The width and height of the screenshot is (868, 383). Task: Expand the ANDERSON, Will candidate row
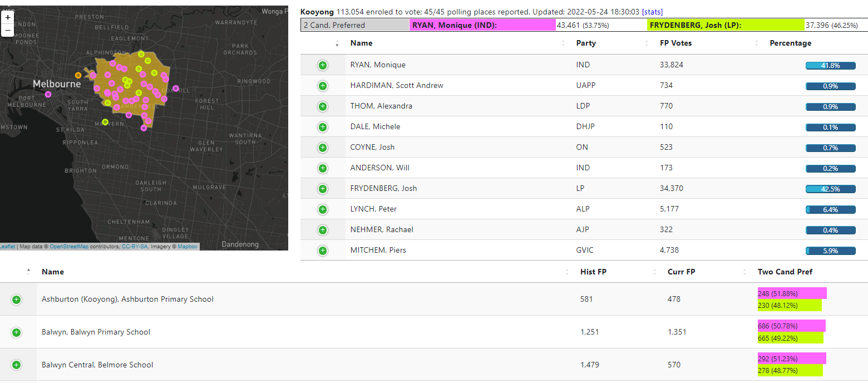tap(323, 168)
